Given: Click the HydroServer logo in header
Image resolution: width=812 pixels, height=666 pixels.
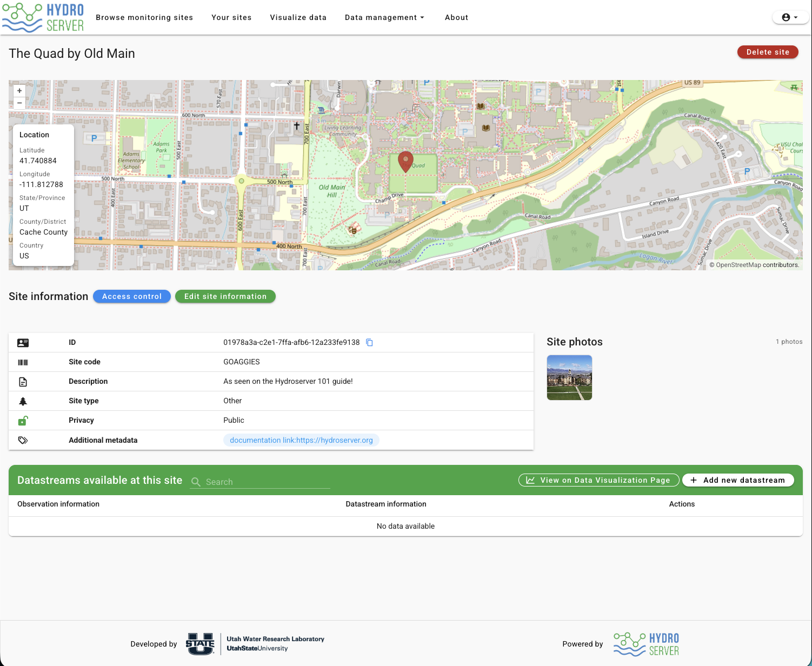Looking at the screenshot, I should tap(43, 17).
